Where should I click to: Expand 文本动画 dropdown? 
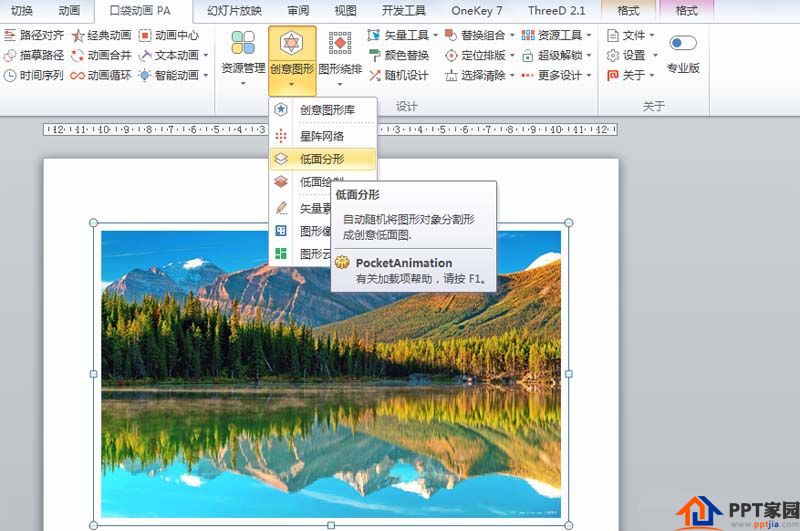pos(206,55)
